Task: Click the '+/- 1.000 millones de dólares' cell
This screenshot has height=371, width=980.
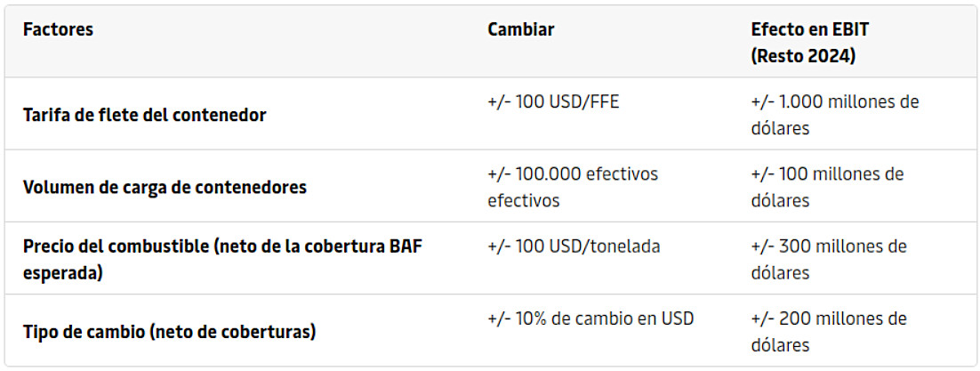Action: click(x=835, y=115)
